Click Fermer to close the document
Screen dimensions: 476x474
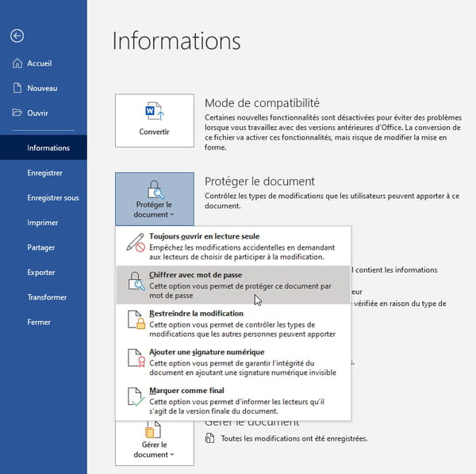(x=44, y=322)
